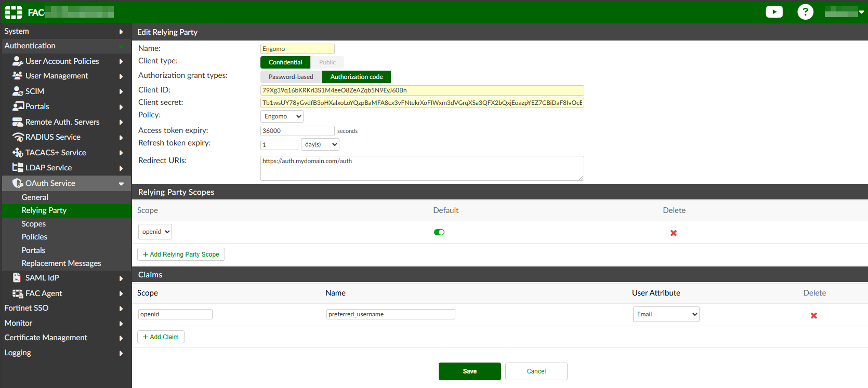Image resolution: width=868 pixels, height=388 pixels.
Task: Open the User Attribute Email dropdown
Action: pos(666,314)
